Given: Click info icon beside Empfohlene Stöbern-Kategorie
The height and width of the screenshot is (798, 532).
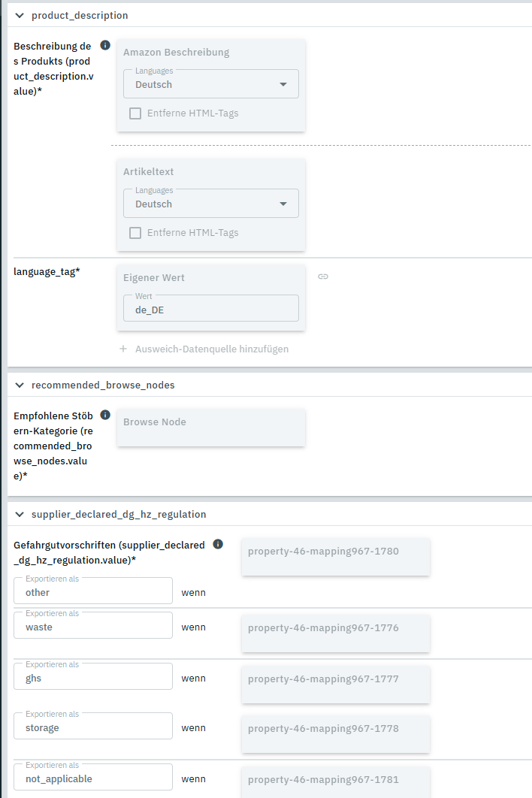Looking at the screenshot, I should pyautogui.click(x=105, y=415).
